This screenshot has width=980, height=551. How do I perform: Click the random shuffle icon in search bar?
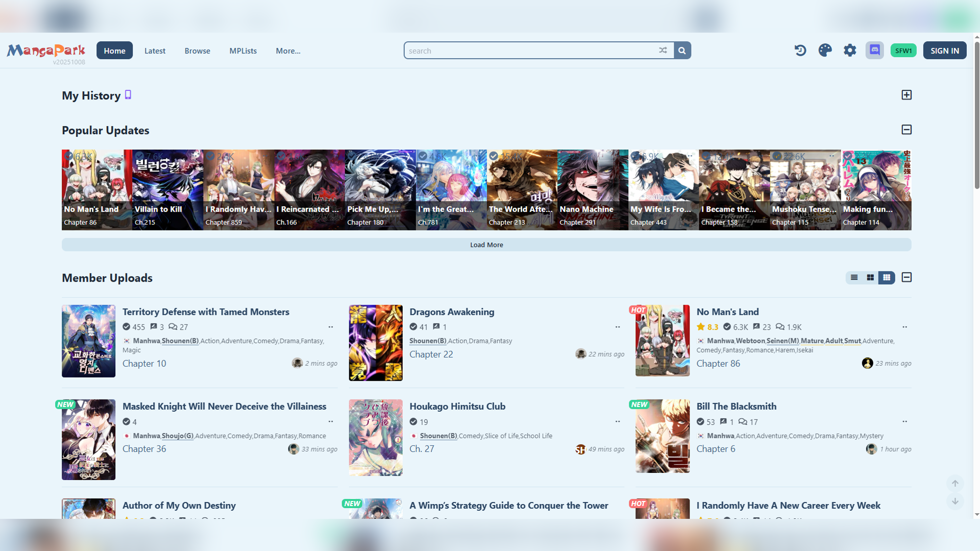click(663, 51)
